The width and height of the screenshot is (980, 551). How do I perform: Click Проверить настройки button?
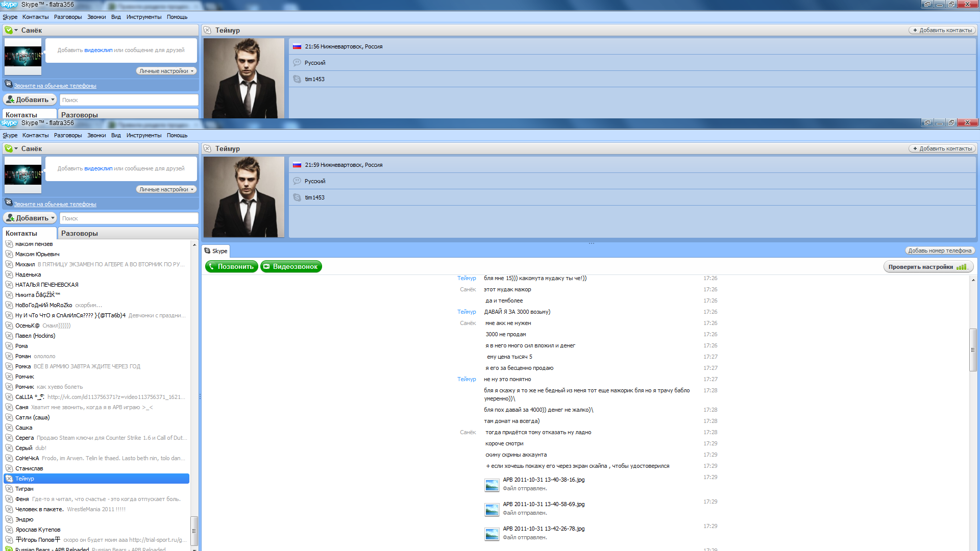pos(928,267)
